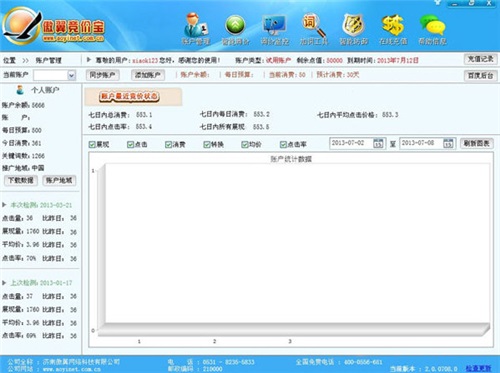Click the 个人账户 person avatar icon

coord(20,90)
